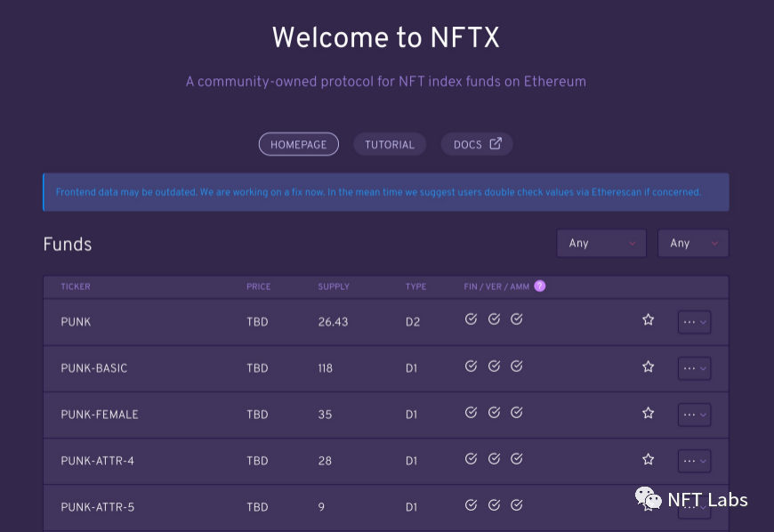The image size is (774, 532).
Task: Click the FIN check icon in PUNK row
Action: 471,319
